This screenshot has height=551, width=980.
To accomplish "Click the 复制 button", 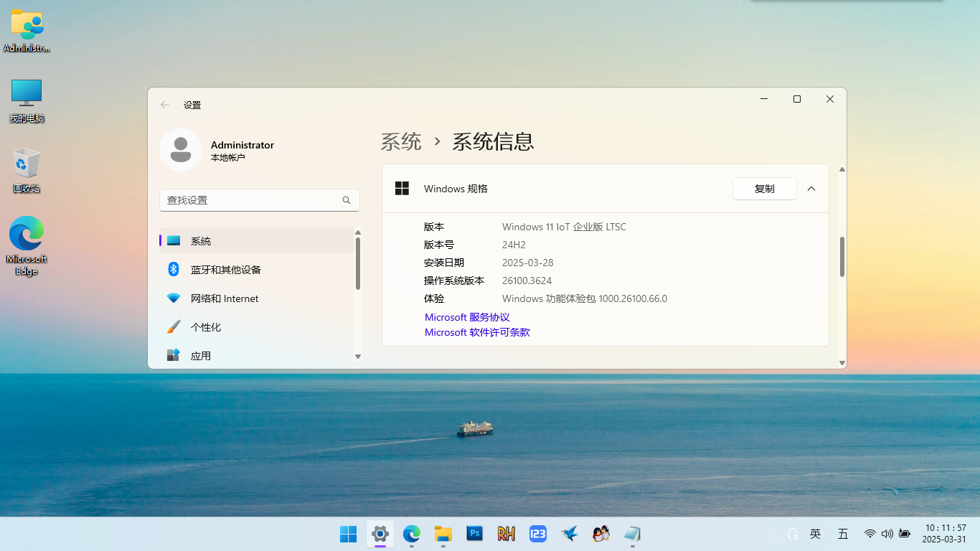I will [x=765, y=189].
